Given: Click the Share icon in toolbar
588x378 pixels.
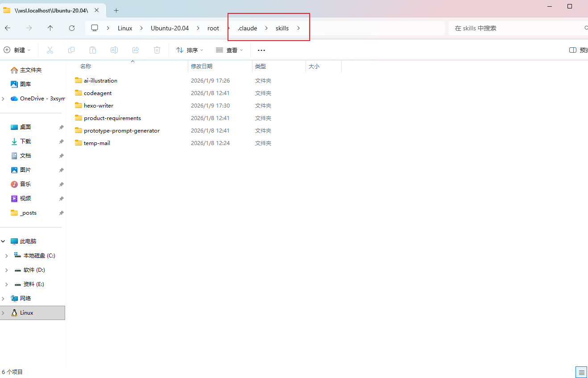Looking at the screenshot, I should point(136,50).
